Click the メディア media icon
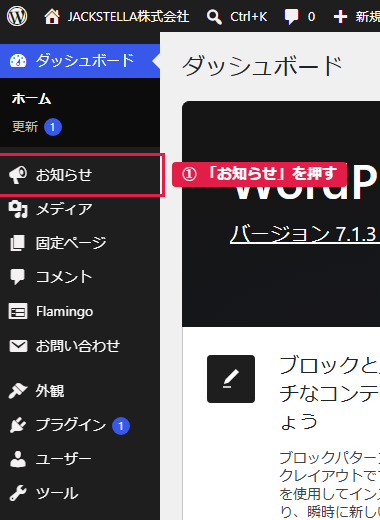 tap(18, 209)
